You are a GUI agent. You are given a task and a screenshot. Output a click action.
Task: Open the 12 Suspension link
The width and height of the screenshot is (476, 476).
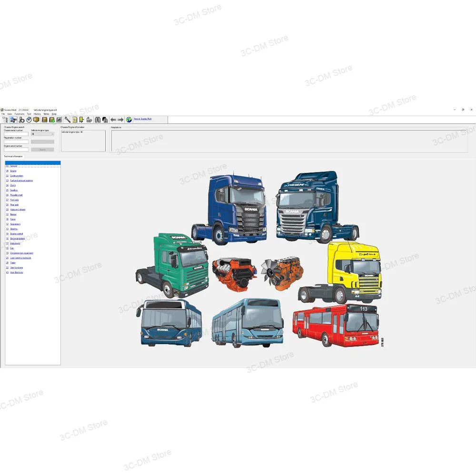click(x=13, y=224)
